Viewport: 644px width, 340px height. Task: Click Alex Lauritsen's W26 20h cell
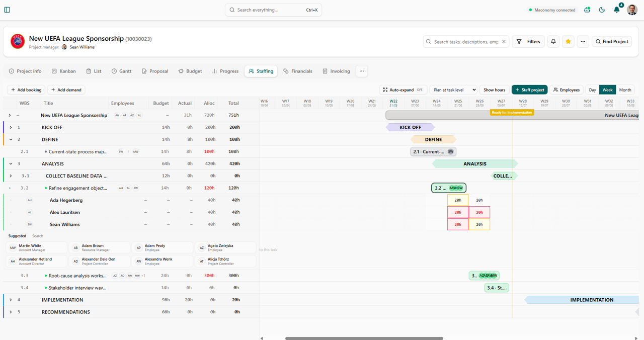(479, 212)
